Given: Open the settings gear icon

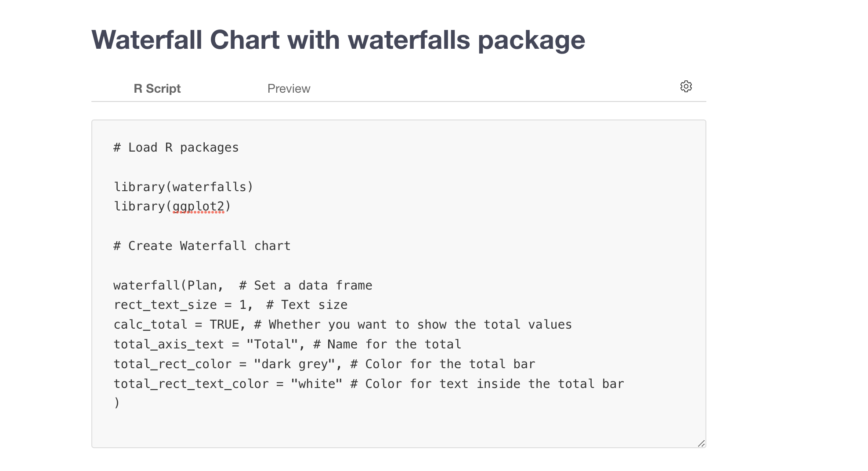Looking at the screenshot, I should point(686,87).
